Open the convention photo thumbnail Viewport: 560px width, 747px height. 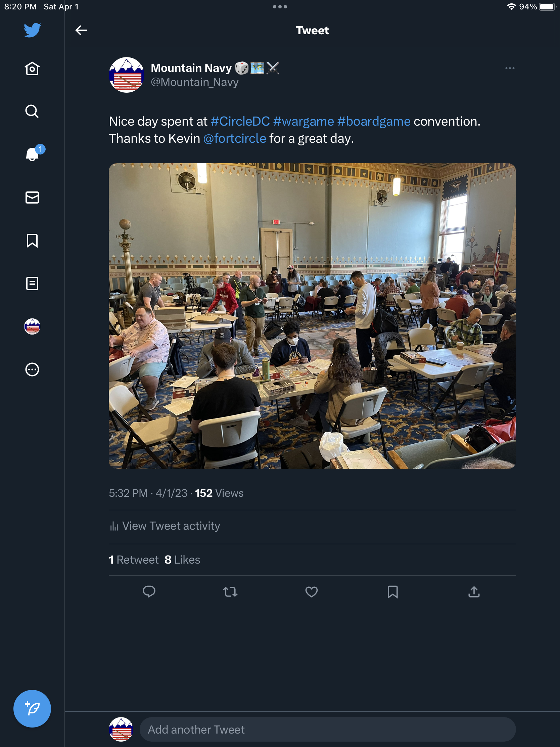coord(312,316)
